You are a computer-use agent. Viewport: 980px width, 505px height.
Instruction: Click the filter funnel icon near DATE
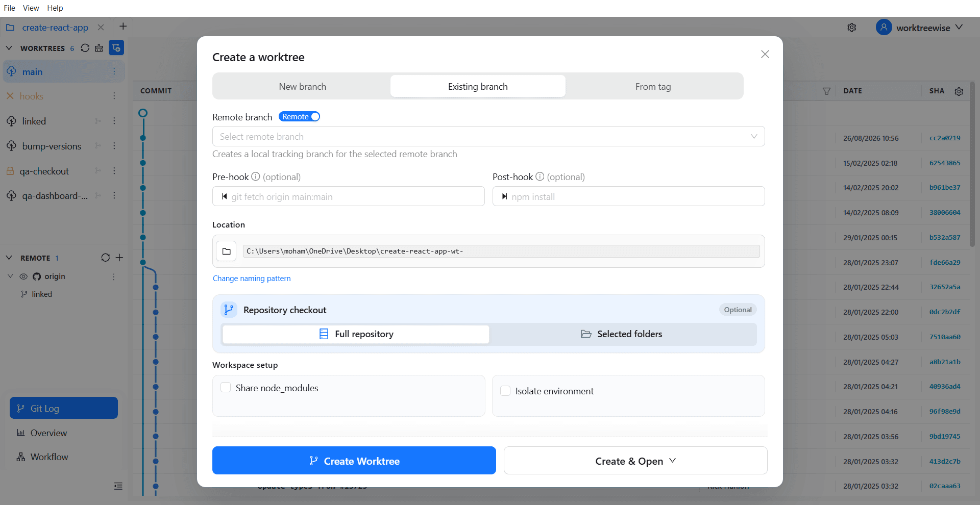[x=827, y=91]
